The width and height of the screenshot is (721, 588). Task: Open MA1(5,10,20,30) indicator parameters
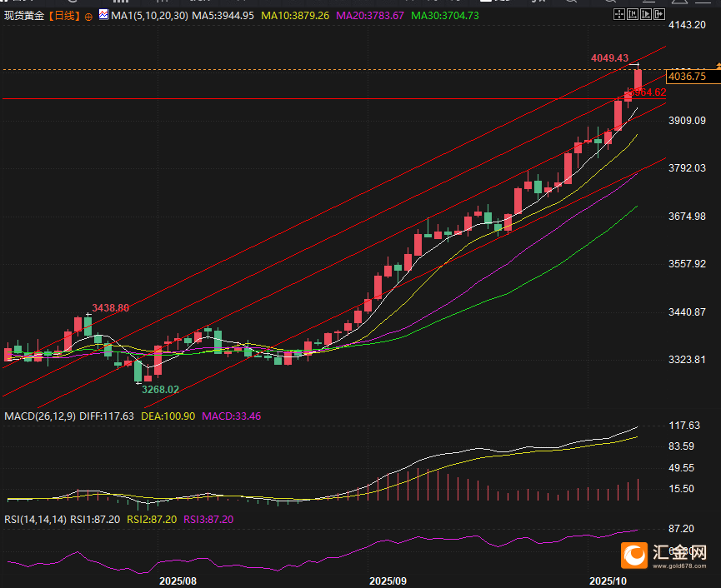(149, 16)
